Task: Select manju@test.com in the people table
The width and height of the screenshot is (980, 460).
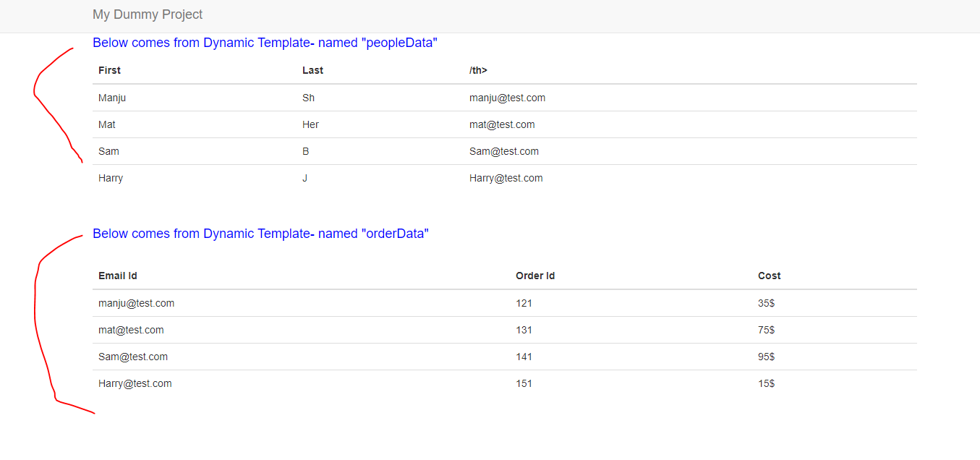Action: tap(507, 98)
